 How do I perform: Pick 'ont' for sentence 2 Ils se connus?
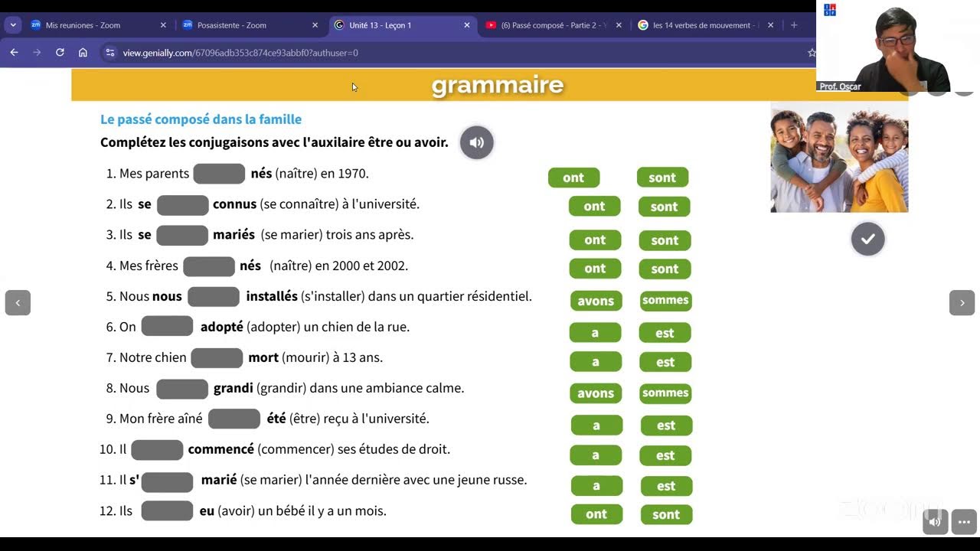click(594, 207)
